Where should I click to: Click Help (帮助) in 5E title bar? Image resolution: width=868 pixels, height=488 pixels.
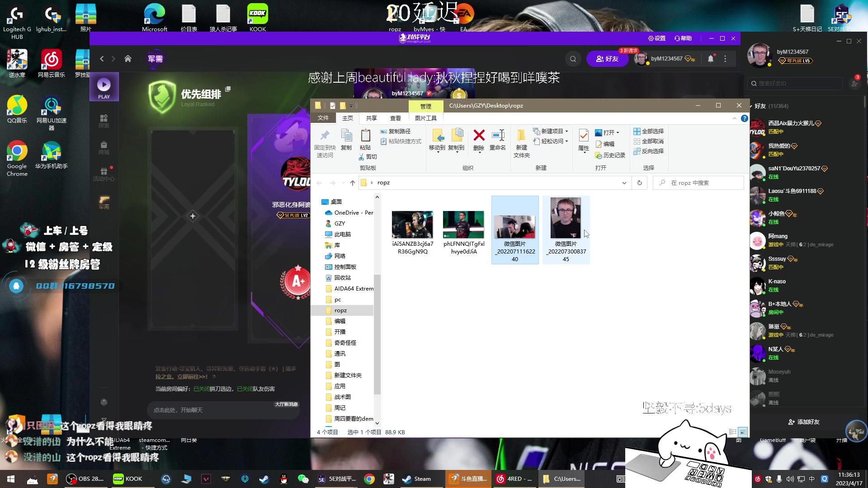point(683,38)
